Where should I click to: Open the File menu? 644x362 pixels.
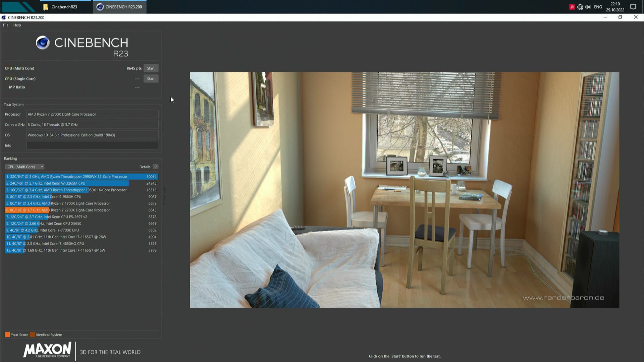point(6,25)
